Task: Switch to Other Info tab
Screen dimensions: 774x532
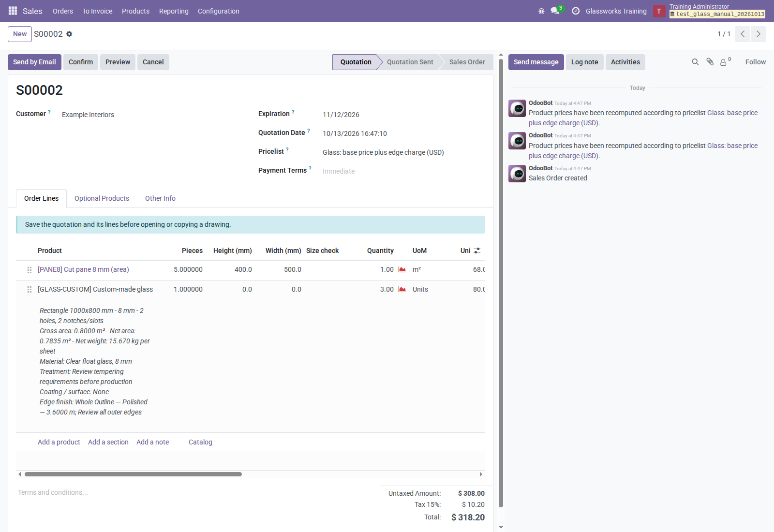Action: tap(160, 198)
